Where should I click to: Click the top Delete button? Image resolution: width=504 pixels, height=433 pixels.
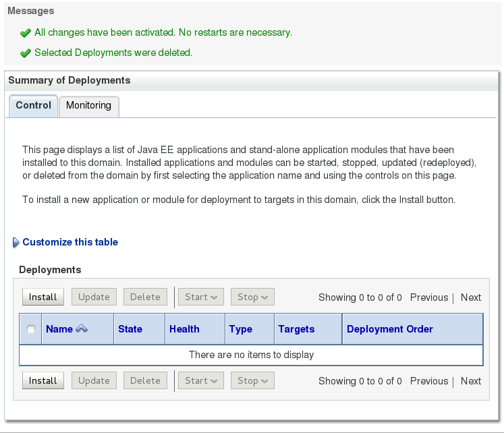145,297
